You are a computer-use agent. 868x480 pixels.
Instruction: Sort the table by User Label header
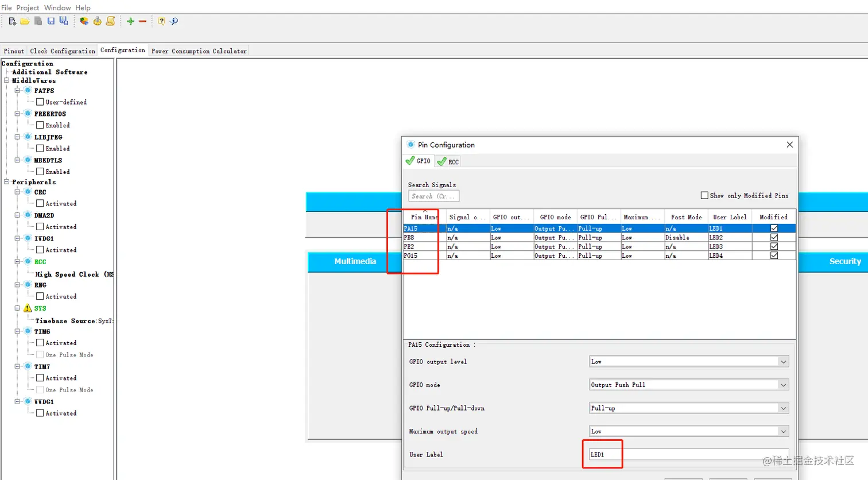pos(730,217)
